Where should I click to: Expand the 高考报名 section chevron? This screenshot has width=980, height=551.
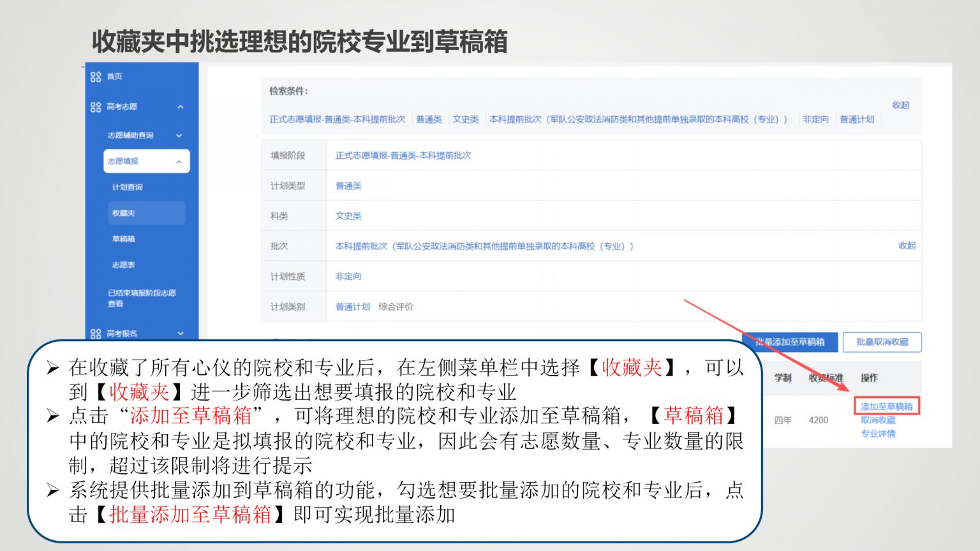click(x=181, y=334)
